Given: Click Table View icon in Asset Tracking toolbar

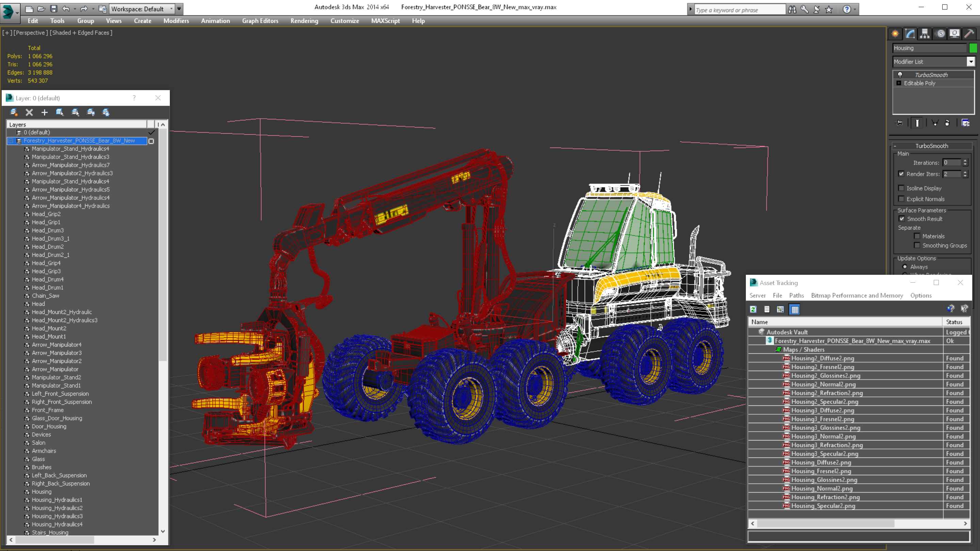Looking at the screenshot, I should tap(795, 310).
